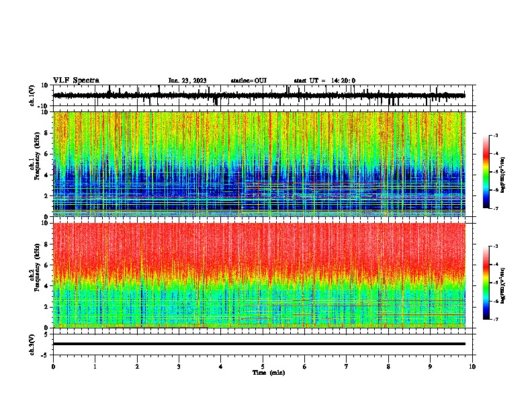The height and width of the screenshot is (411, 532).
Task: Click the "ch.3(V)" axis label
Action: pyautogui.click(x=32, y=345)
